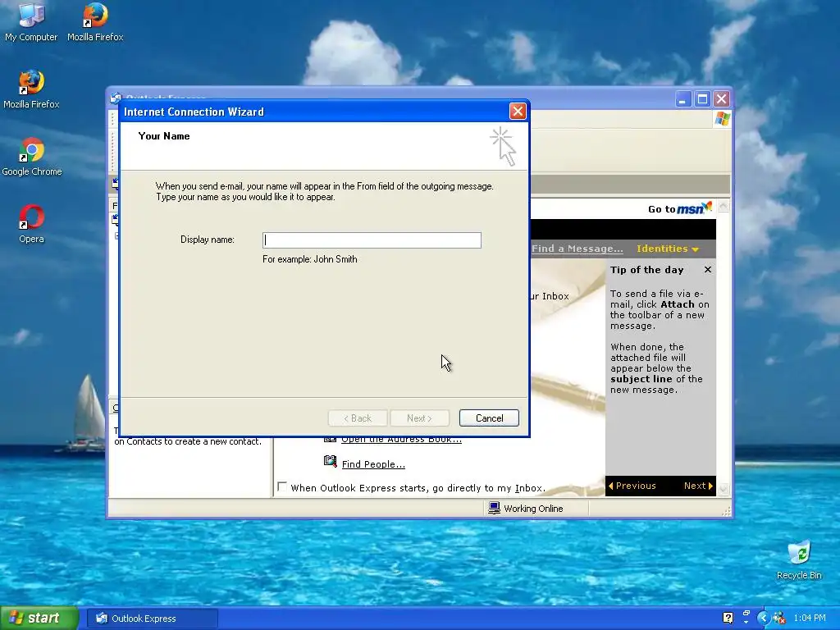
Task: Enable go directly to my Inbox checkbox
Action: 282,487
